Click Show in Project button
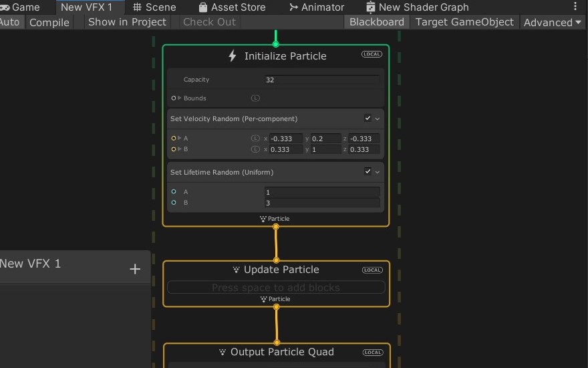Image resolution: width=588 pixels, height=368 pixels. (x=127, y=22)
